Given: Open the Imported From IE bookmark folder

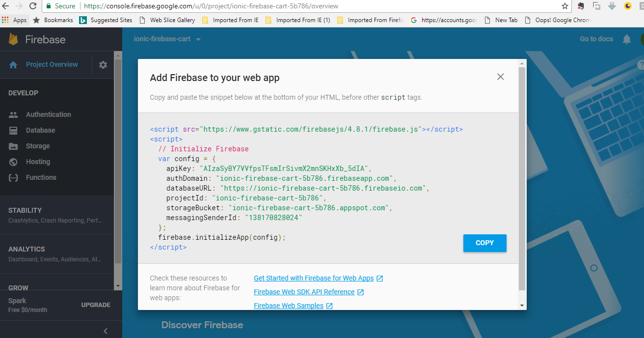Looking at the screenshot, I should (x=230, y=20).
